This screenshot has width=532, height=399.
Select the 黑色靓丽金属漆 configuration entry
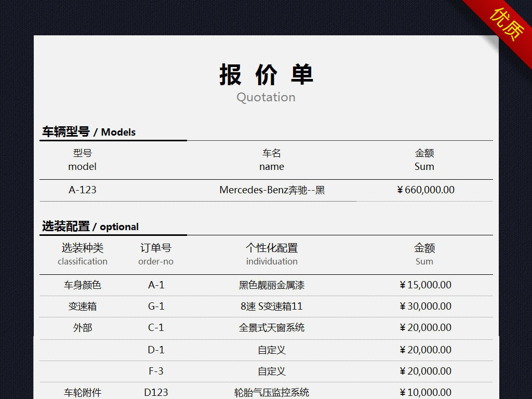pyautogui.click(x=272, y=285)
